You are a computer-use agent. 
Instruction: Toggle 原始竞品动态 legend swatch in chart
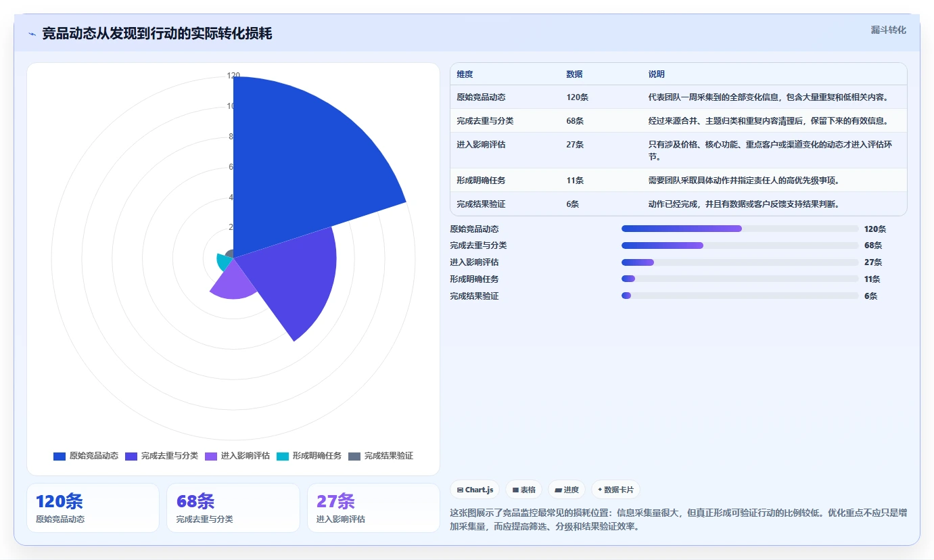[60, 457]
